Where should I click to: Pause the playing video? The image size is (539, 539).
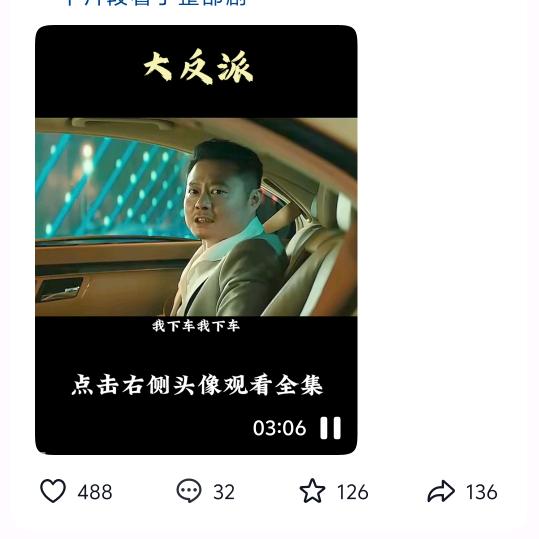click(x=330, y=428)
